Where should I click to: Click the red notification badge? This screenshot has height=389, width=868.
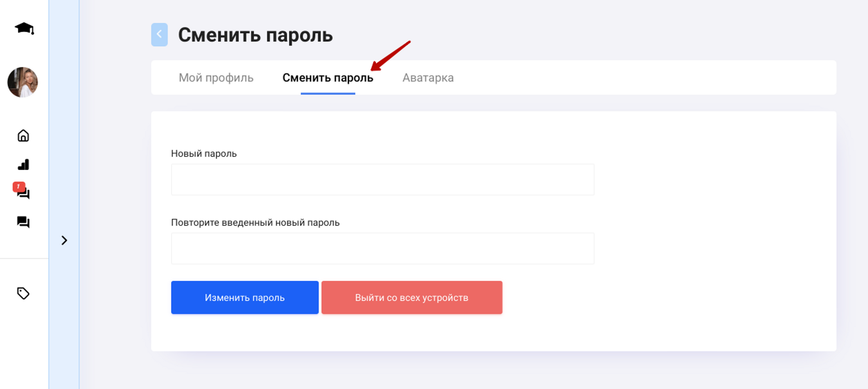coord(18,187)
